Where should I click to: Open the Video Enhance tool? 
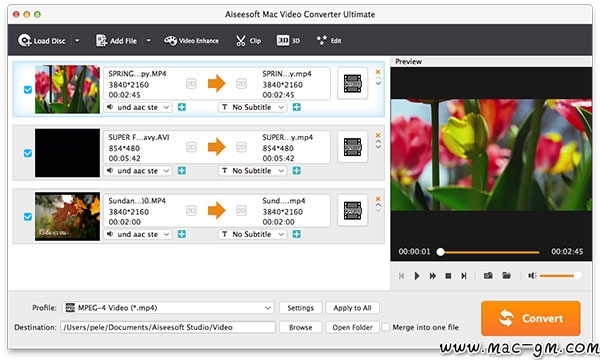point(191,41)
